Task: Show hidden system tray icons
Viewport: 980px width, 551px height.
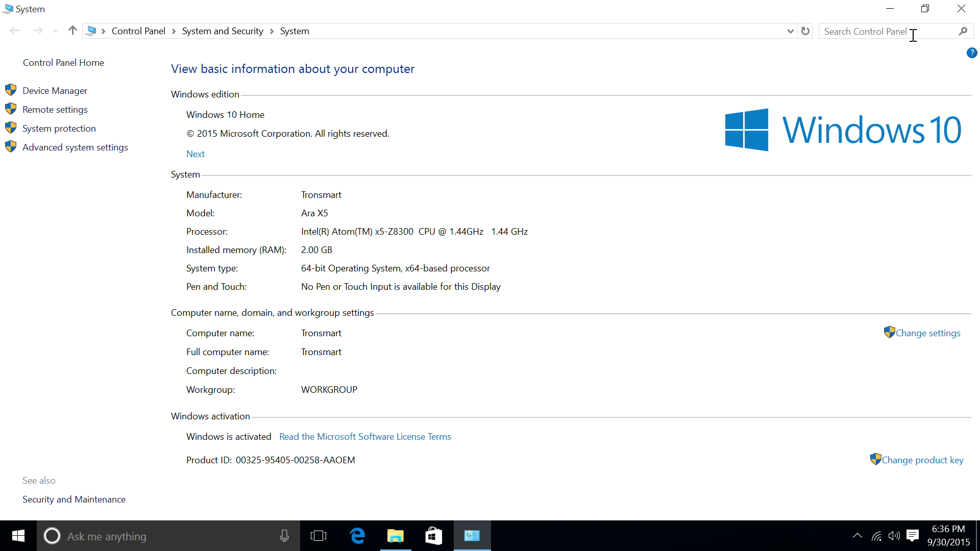Action: click(x=857, y=536)
